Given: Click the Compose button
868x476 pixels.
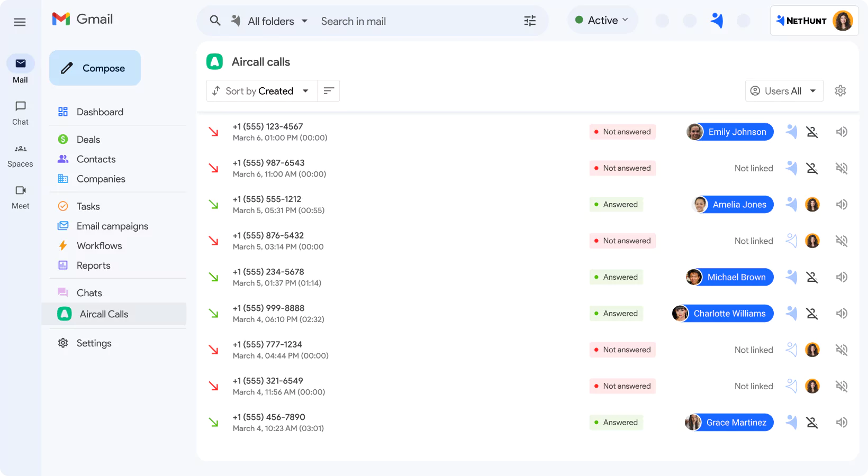Looking at the screenshot, I should pos(95,68).
